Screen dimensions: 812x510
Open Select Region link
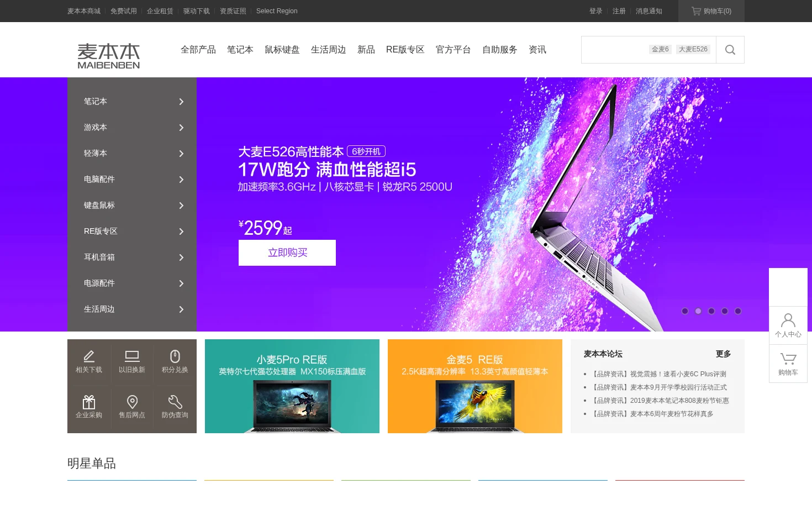click(x=277, y=11)
